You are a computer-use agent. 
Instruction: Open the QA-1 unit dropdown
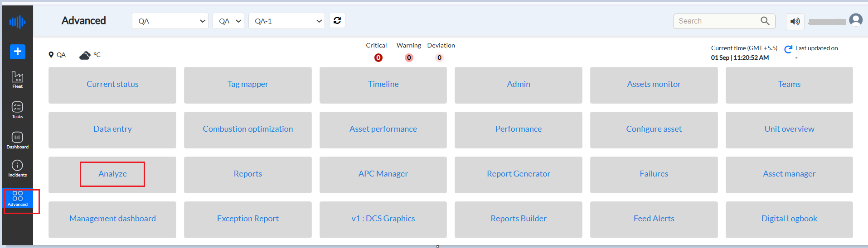(286, 21)
